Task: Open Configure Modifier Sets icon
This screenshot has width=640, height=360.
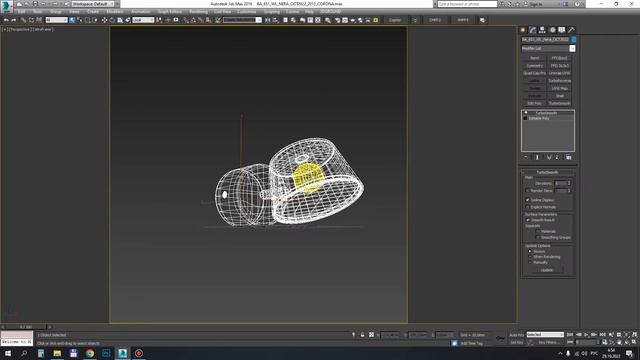Action: click(569, 157)
